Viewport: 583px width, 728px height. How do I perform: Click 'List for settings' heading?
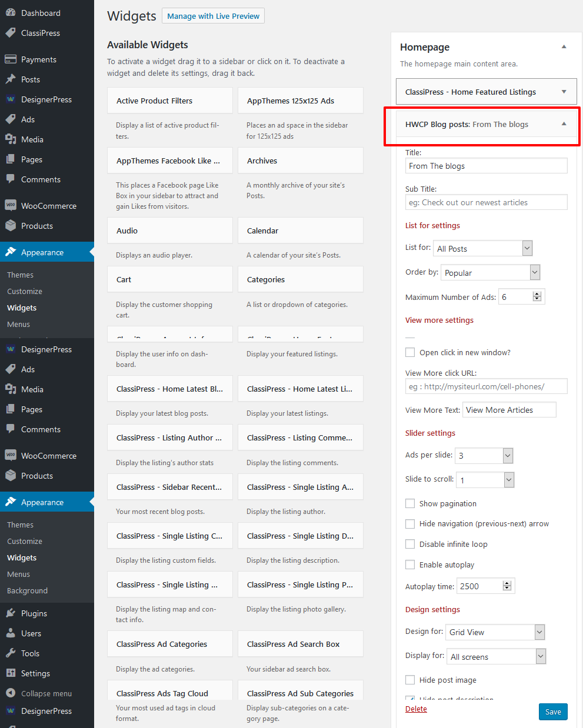[x=432, y=225]
